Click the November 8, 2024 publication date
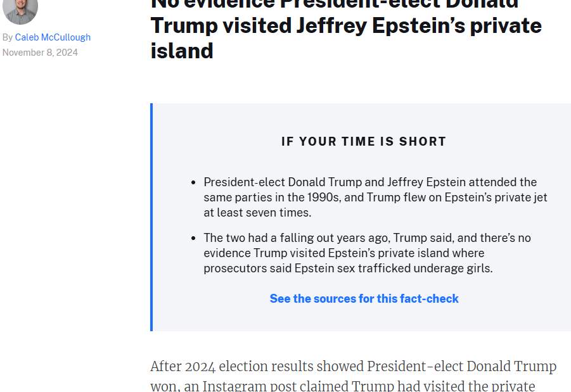 click(x=40, y=53)
